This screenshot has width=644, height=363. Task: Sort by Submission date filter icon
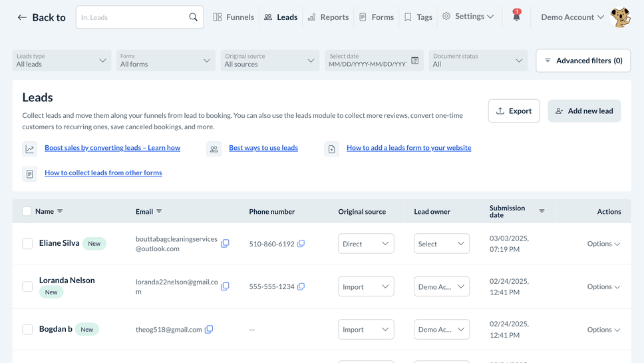542,211
